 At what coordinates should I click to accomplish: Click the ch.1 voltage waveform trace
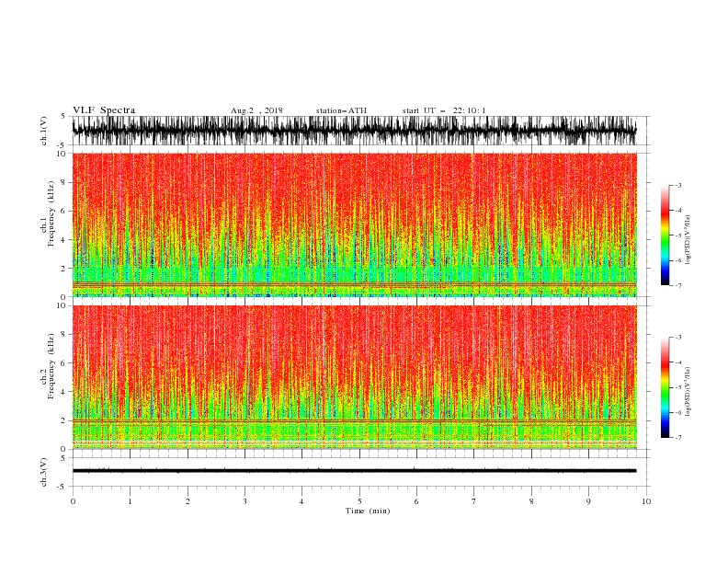point(354,131)
